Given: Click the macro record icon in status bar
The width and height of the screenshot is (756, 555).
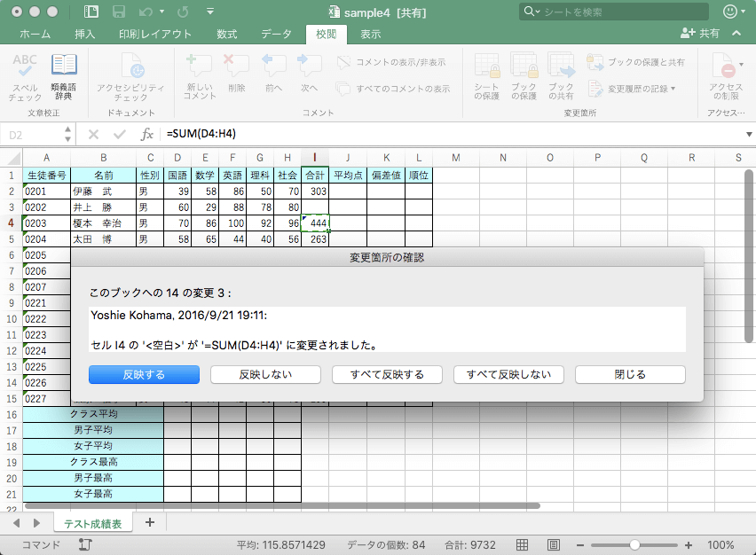Looking at the screenshot, I should [85, 545].
